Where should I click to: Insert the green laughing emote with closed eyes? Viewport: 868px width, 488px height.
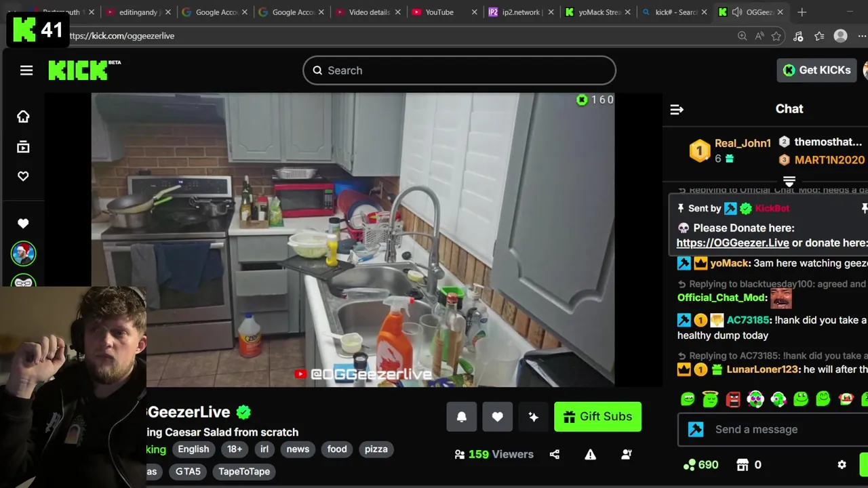click(823, 399)
